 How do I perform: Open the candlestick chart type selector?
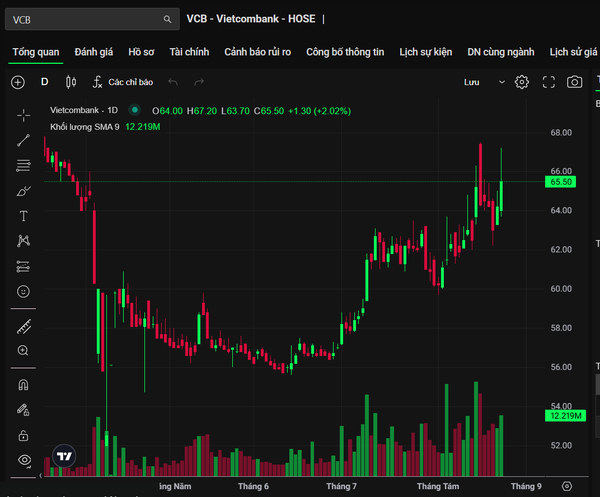pos(71,82)
